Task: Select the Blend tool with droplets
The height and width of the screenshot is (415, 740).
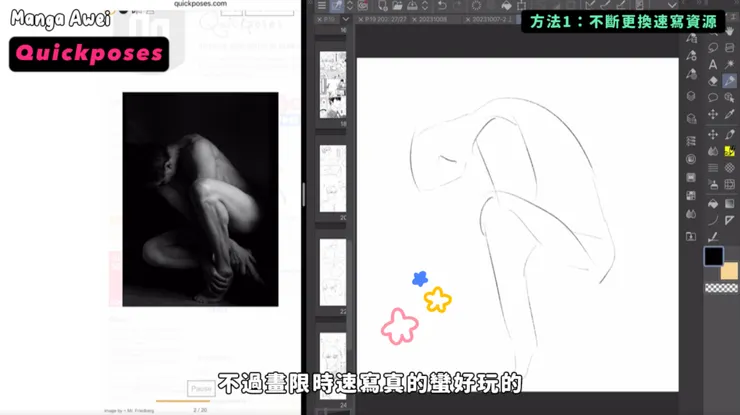Action: [713, 151]
